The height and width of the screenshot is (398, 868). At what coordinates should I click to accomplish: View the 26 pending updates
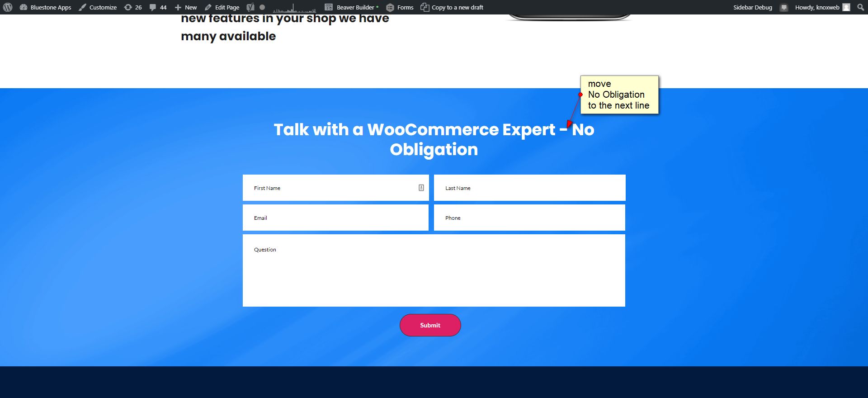pyautogui.click(x=133, y=7)
